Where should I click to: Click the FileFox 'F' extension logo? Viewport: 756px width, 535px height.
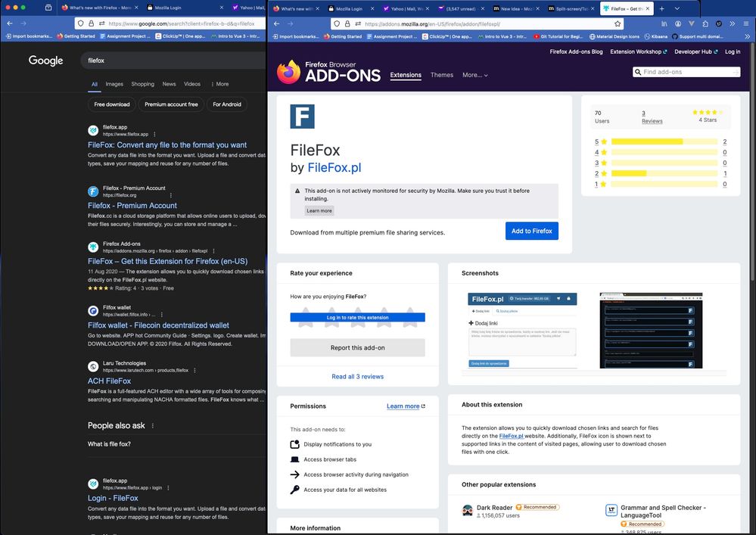(x=302, y=117)
